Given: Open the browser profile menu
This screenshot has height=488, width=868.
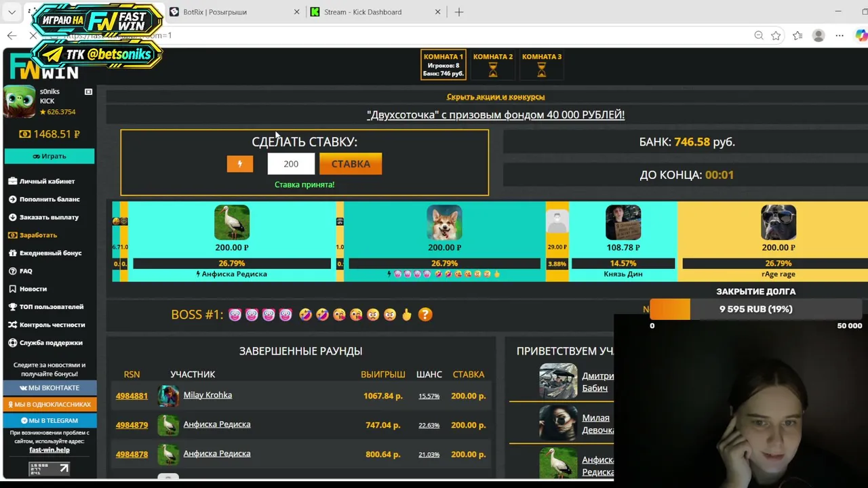Looking at the screenshot, I should (818, 35).
